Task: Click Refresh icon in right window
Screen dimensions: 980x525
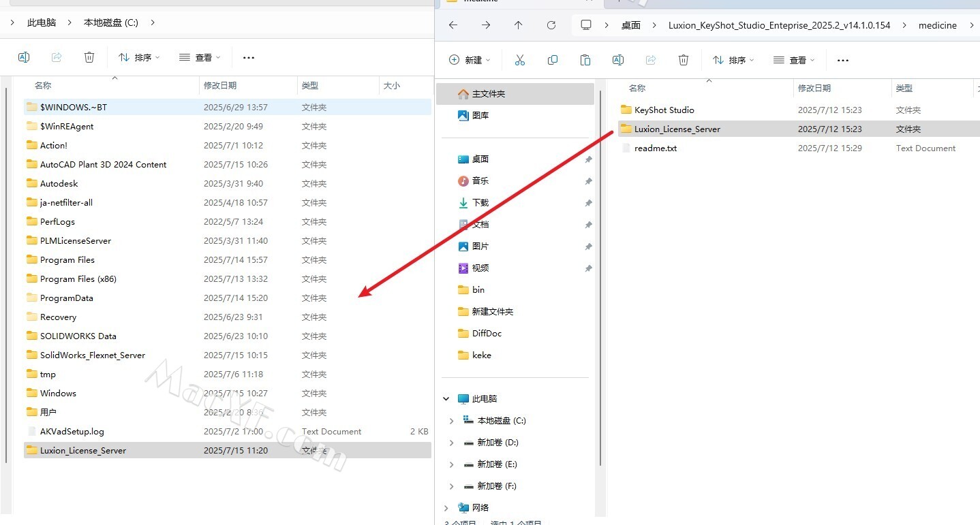Action: coord(551,25)
